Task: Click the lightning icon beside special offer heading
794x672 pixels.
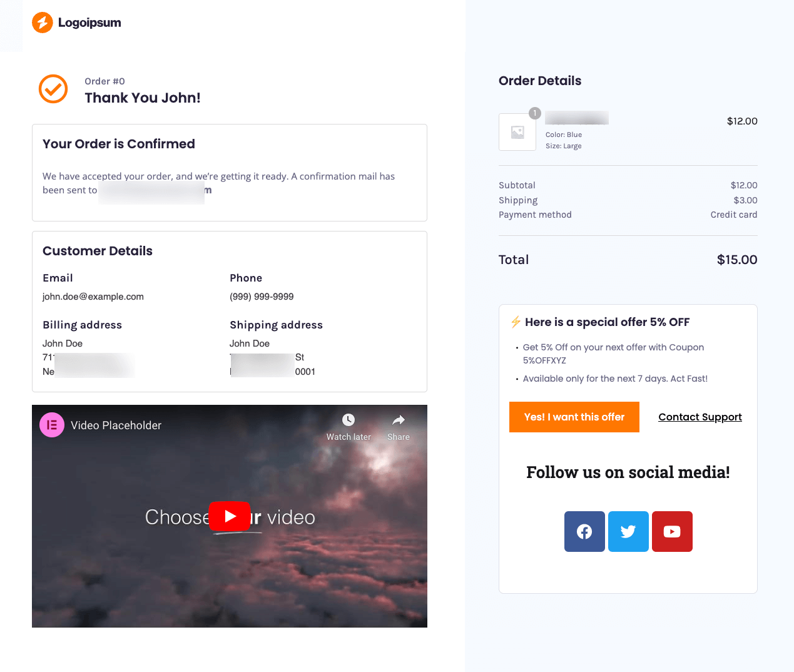Action: coord(516,322)
